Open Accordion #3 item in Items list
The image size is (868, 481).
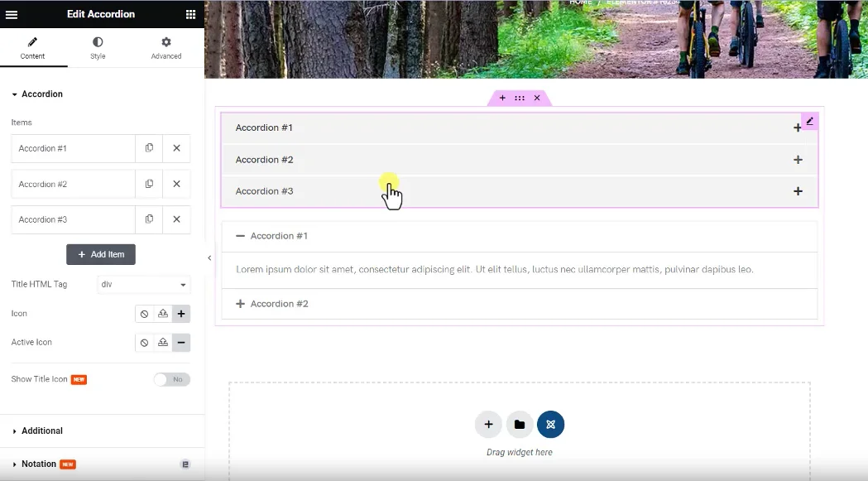pos(73,219)
